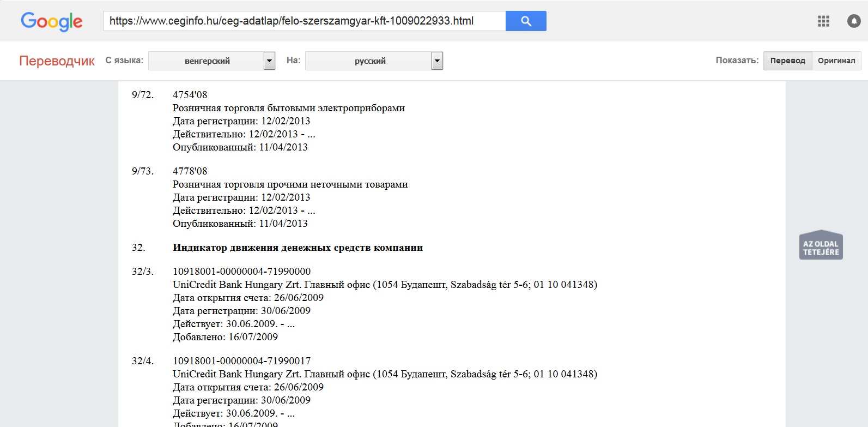Click the 'Переводчик' title link
868x427 pixels.
point(57,61)
